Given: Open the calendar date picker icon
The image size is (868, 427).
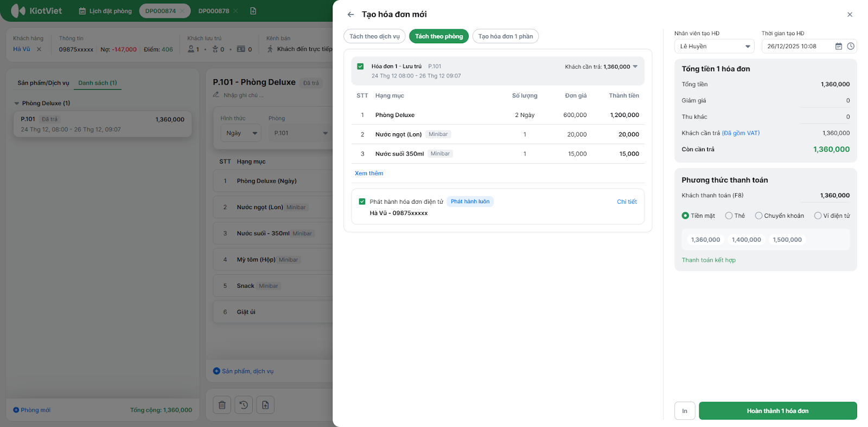Looking at the screenshot, I should (x=838, y=47).
